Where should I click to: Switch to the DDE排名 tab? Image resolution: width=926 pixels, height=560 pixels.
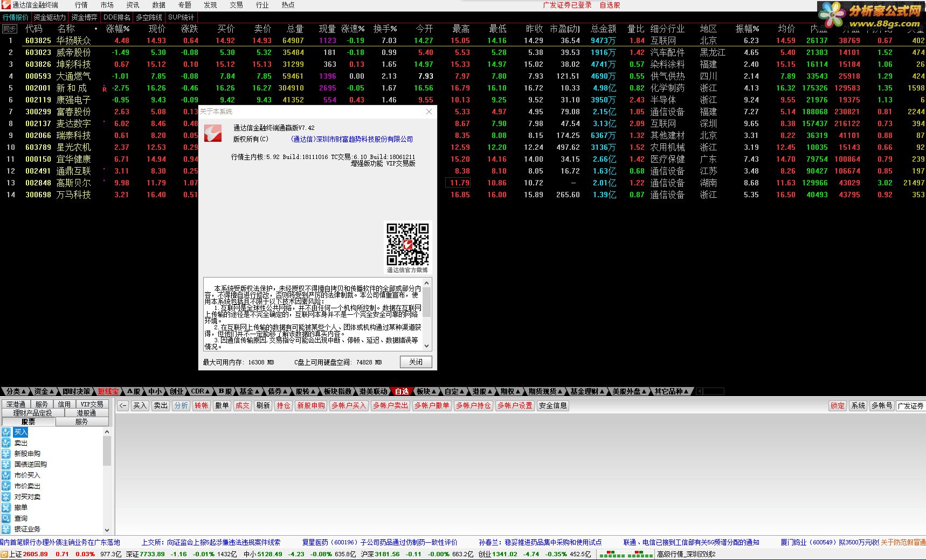point(117,17)
